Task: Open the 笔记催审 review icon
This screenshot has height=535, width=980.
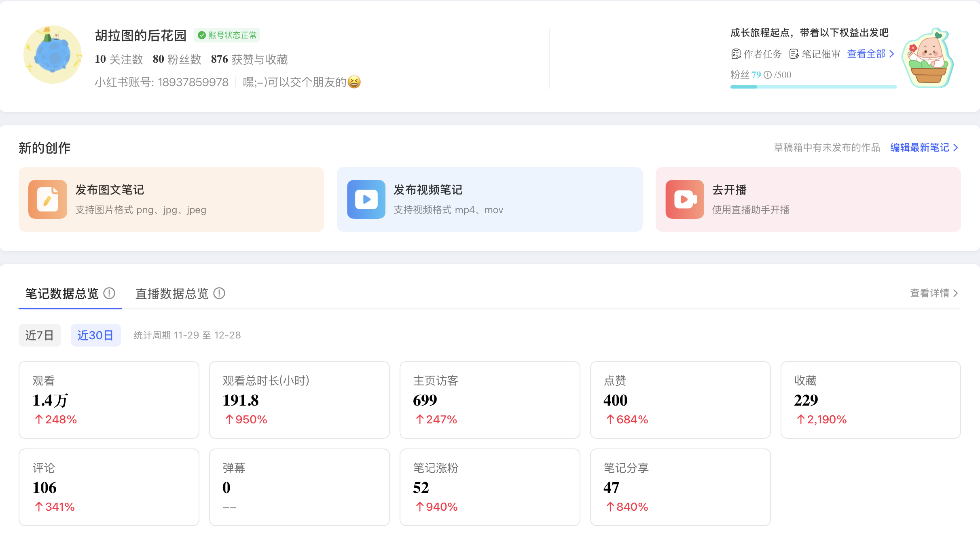Action: pyautogui.click(x=794, y=54)
